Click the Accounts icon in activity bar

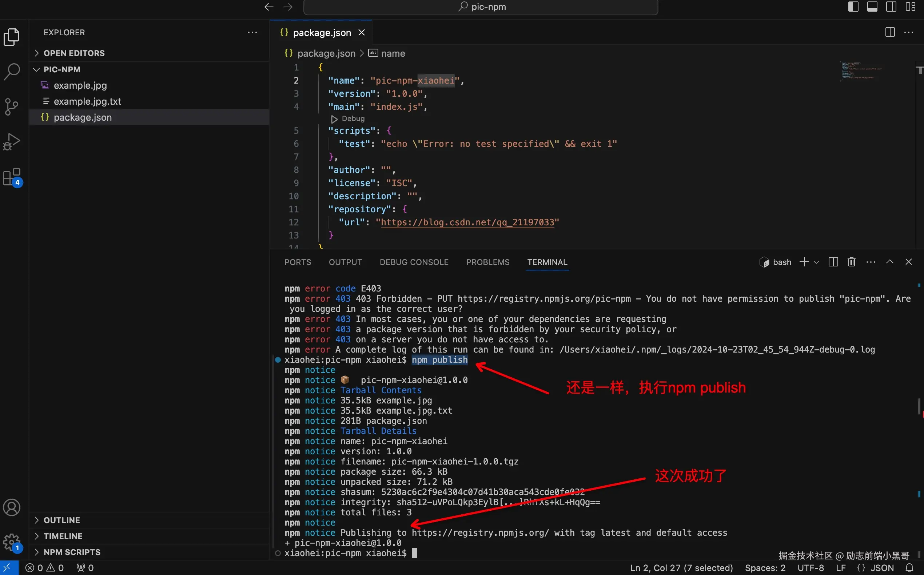pos(12,507)
